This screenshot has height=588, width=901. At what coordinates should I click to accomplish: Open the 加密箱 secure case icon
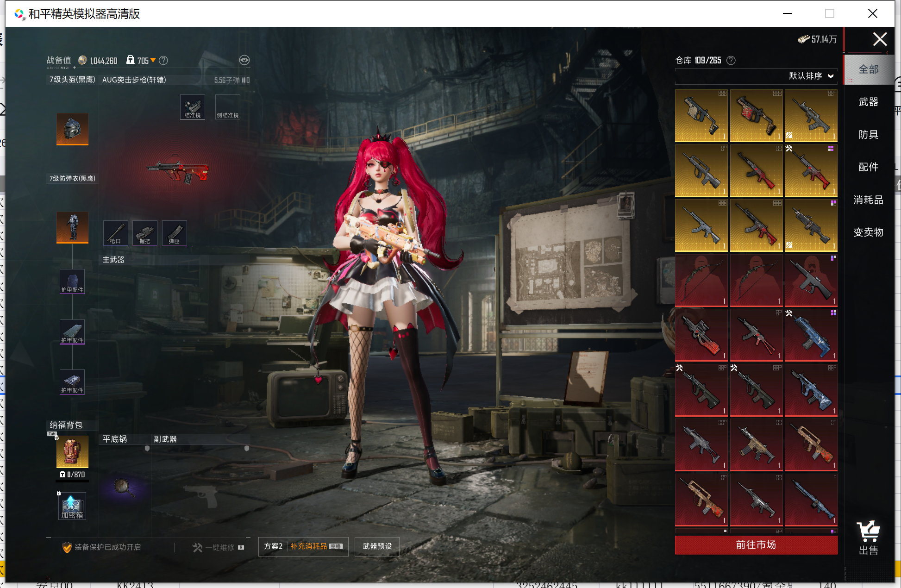pyautogui.click(x=72, y=506)
